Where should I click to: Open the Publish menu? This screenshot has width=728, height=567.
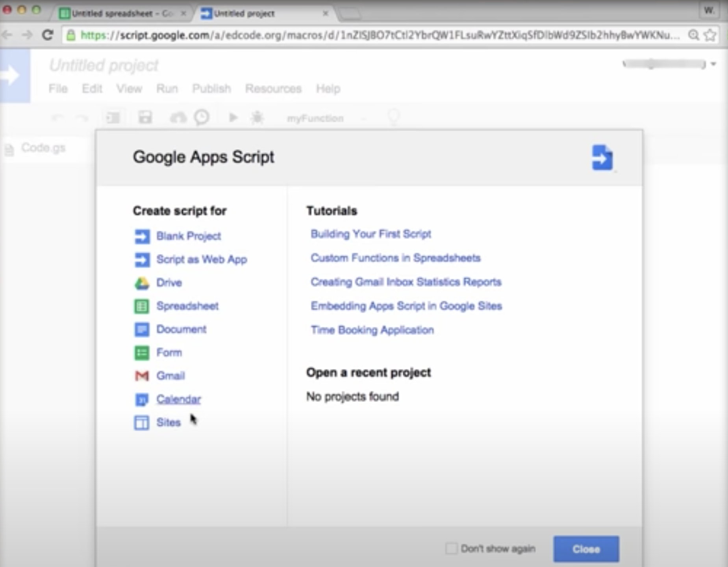211,89
